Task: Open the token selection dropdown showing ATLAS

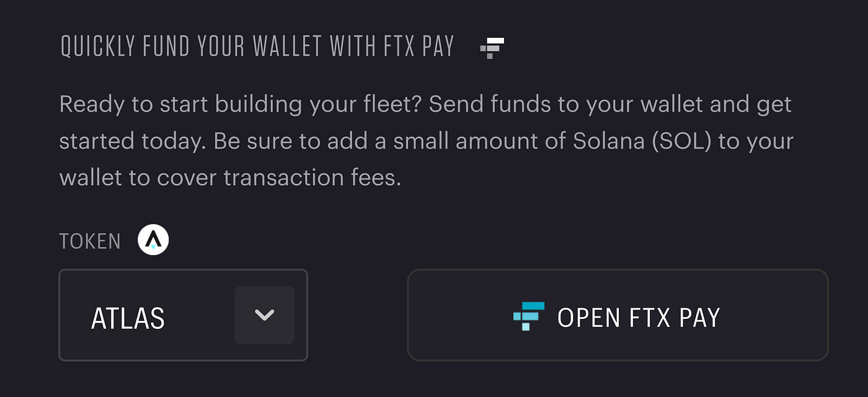Action: click(183, 315)
